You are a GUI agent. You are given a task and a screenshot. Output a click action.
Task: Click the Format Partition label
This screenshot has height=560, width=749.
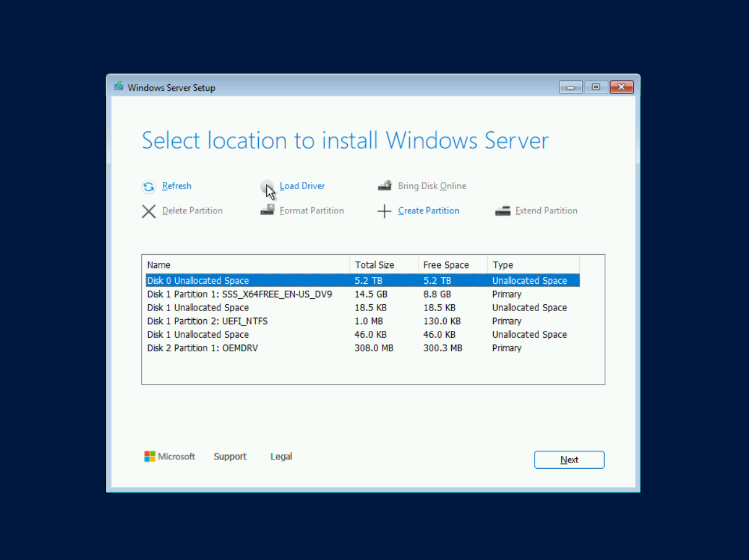pyautogui.click(x=312, y=211)
